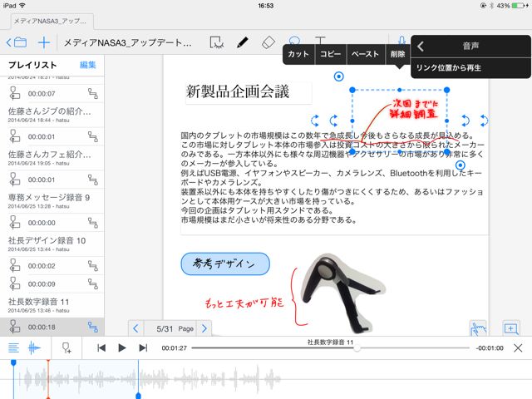The image size is (532, 399).
Task: Open recording 社長数字録音 11
Action: tap(52, 305)
